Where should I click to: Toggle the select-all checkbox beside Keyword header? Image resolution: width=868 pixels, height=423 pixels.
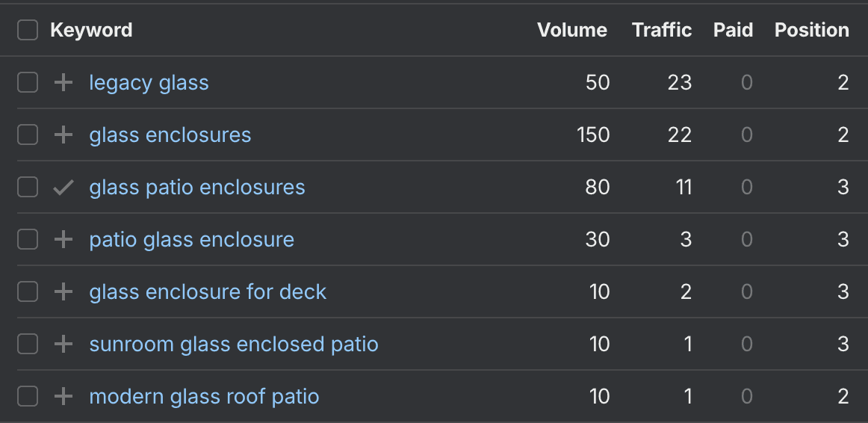(x=28, y=30)
